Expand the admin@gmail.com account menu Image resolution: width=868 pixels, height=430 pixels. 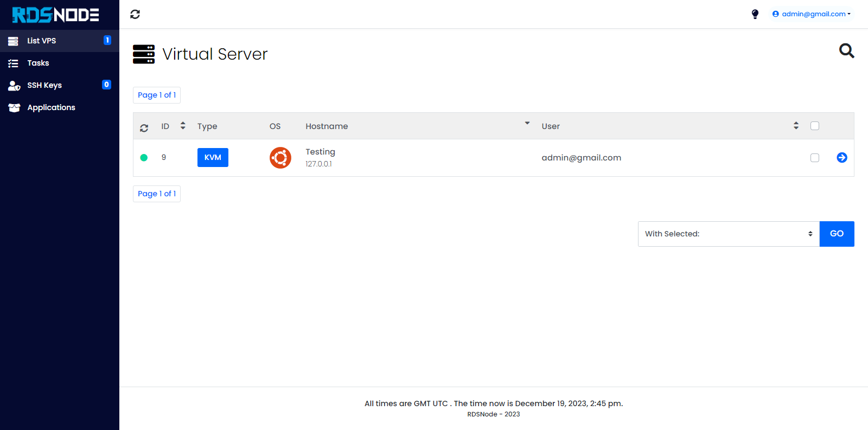pyautogui.click(x=811, y=14)
